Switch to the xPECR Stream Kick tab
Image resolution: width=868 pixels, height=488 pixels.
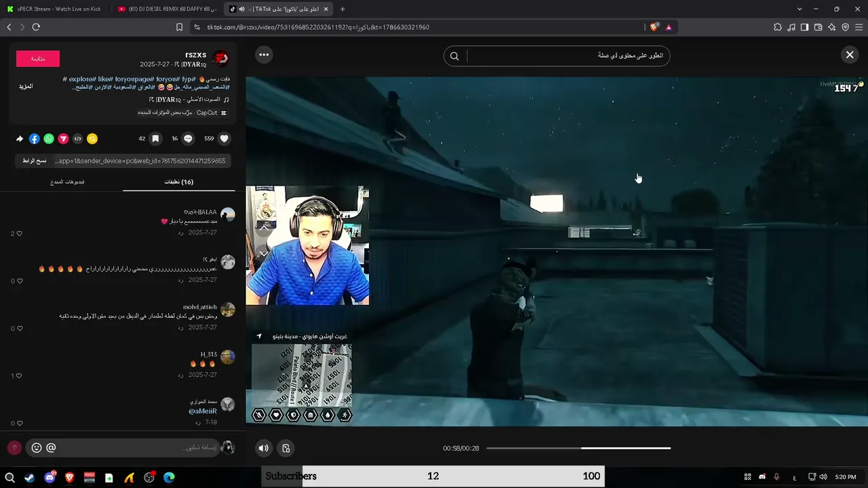pyautogui.click(x=54, y=9)
